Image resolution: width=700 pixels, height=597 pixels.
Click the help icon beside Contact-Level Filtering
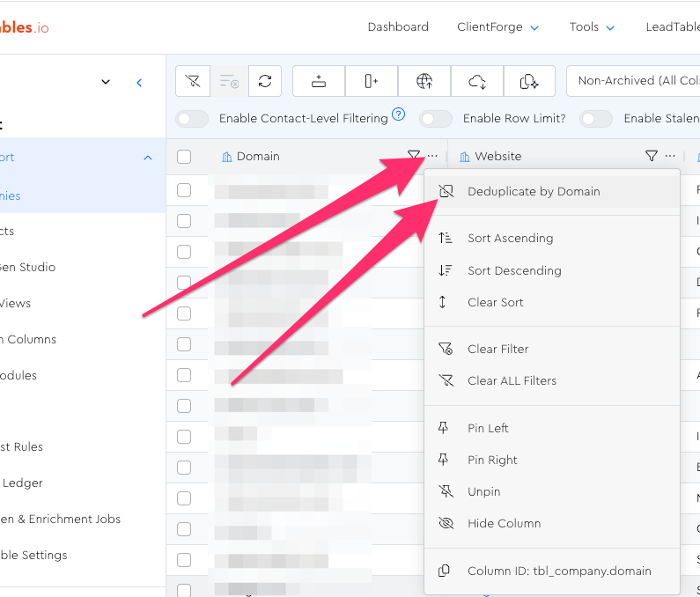tap(399, 114)
